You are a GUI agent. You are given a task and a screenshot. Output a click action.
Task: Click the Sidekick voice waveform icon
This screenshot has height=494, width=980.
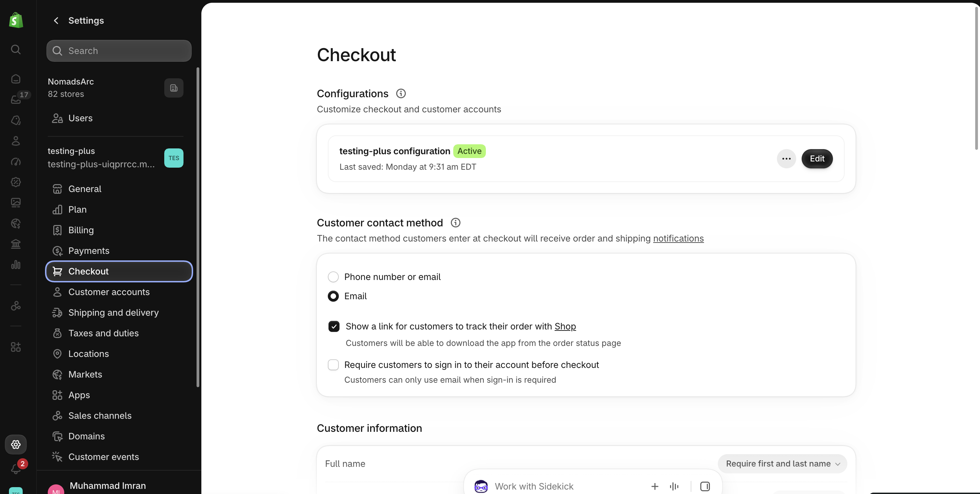point(674,486)
